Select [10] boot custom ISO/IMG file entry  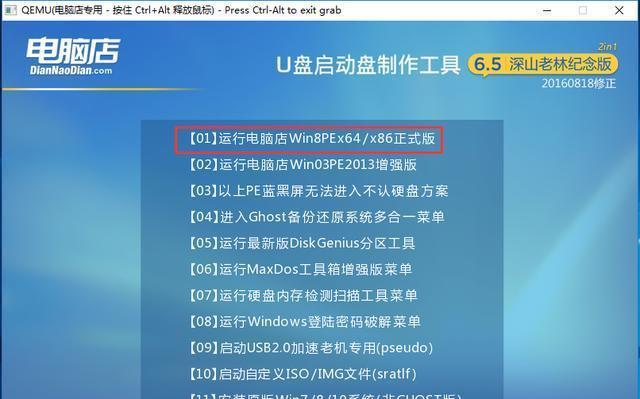tap(303, 374)
